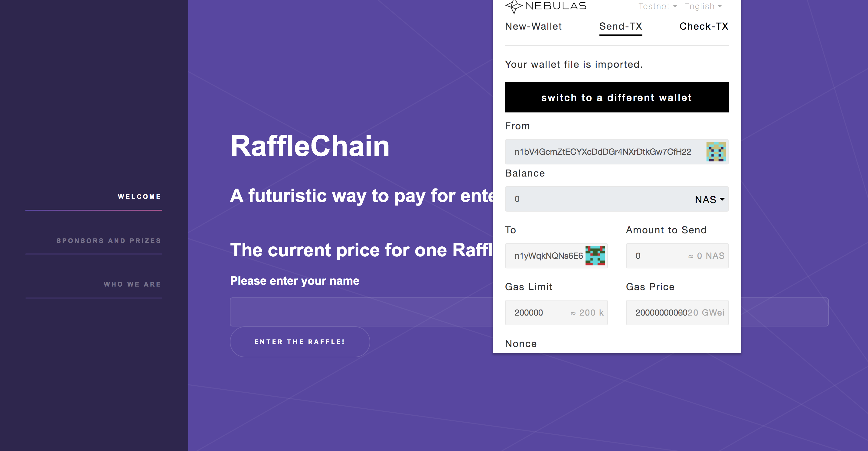Expand the NAS balance unit dropdown

710,200
